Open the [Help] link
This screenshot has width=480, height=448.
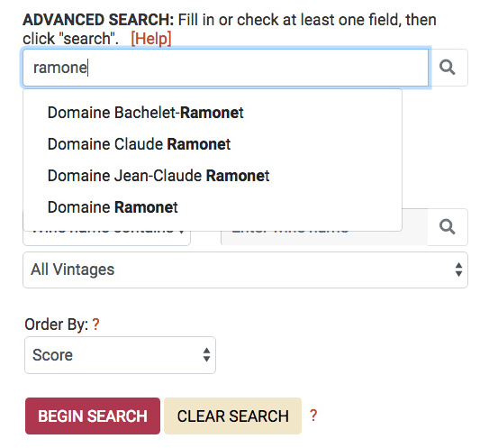click(x=151, y=39)
